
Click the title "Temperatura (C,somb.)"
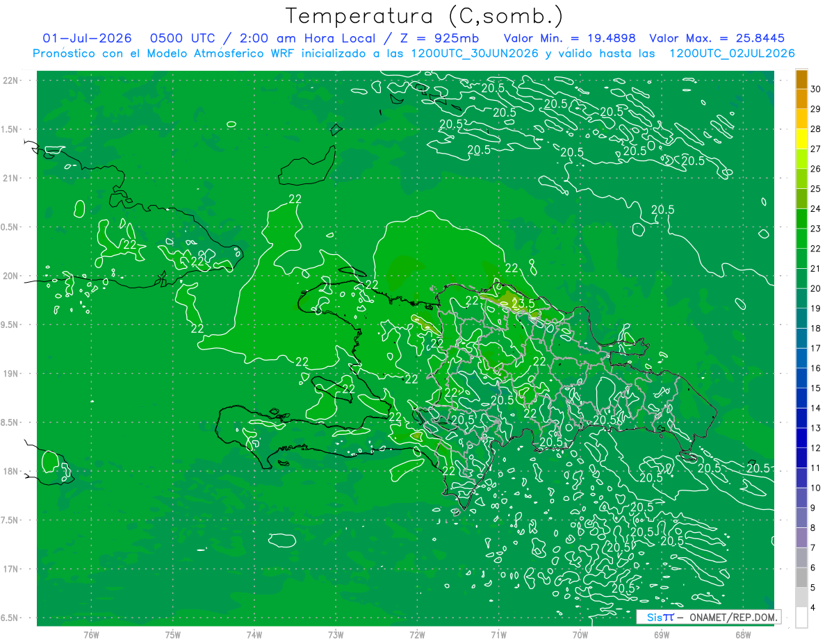pos(425,16)
